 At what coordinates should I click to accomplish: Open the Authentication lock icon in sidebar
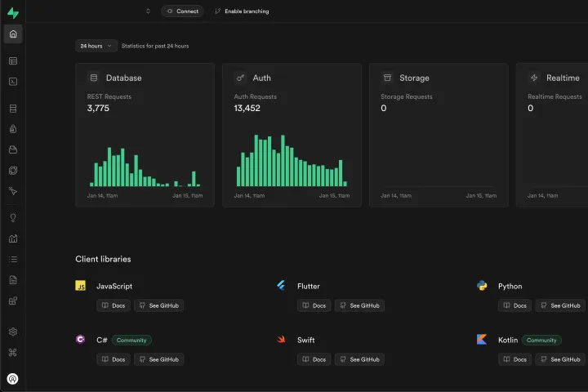tap(13, 129)
